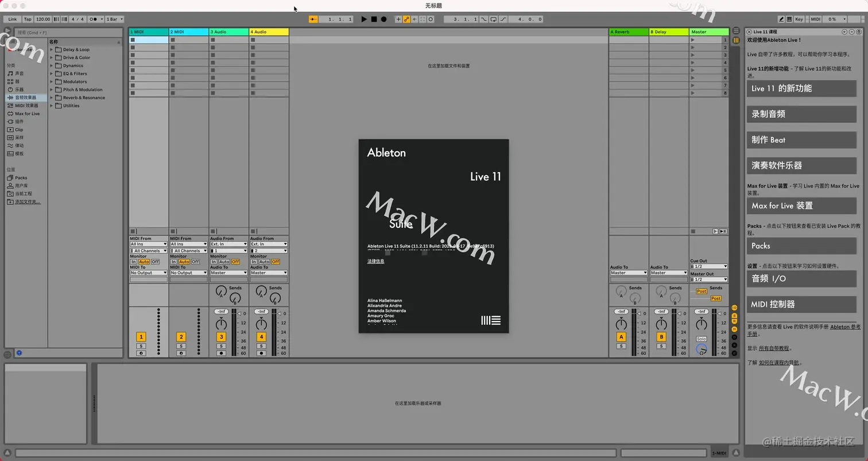Open Live 11 的新功能 lesson
The image size is (868, 461).
pos(801,88)
